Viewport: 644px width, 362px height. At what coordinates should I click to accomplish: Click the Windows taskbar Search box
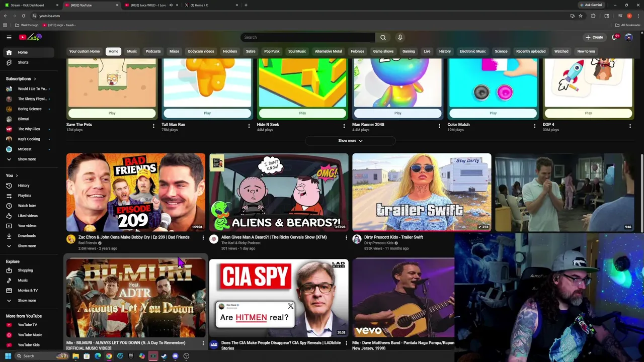coord(43,356)
